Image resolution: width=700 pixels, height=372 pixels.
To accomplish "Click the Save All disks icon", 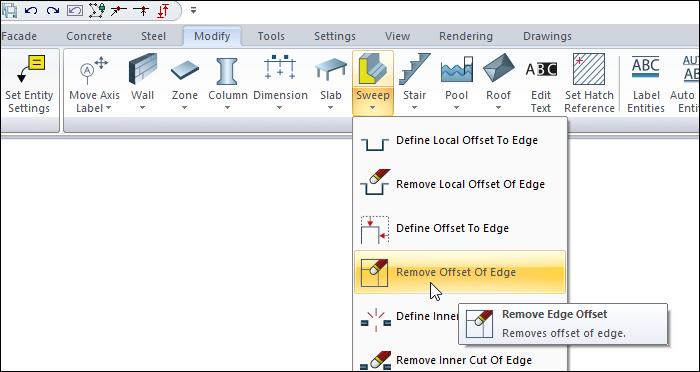I will [x=9, y=10].
